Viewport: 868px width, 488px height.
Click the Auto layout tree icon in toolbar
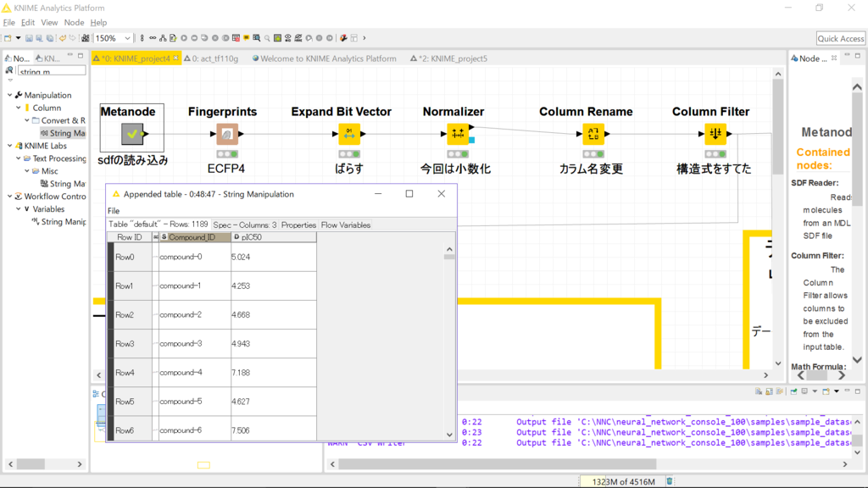[163, 38]
